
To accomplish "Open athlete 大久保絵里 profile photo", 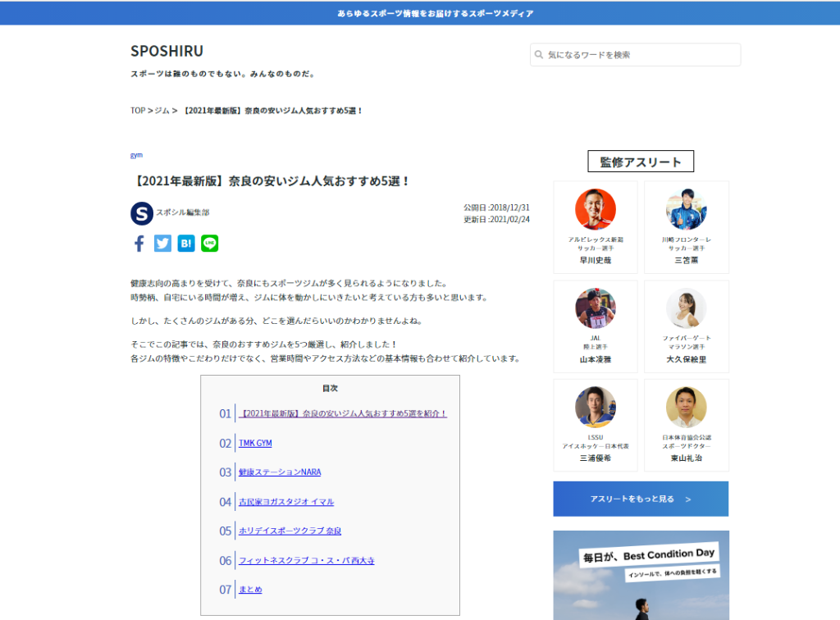I will (687, 308).
